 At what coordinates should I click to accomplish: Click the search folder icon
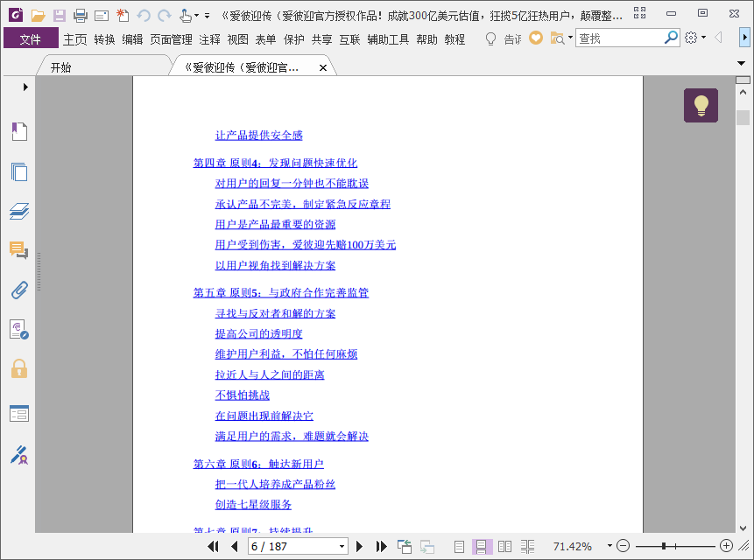click(557, 38)
